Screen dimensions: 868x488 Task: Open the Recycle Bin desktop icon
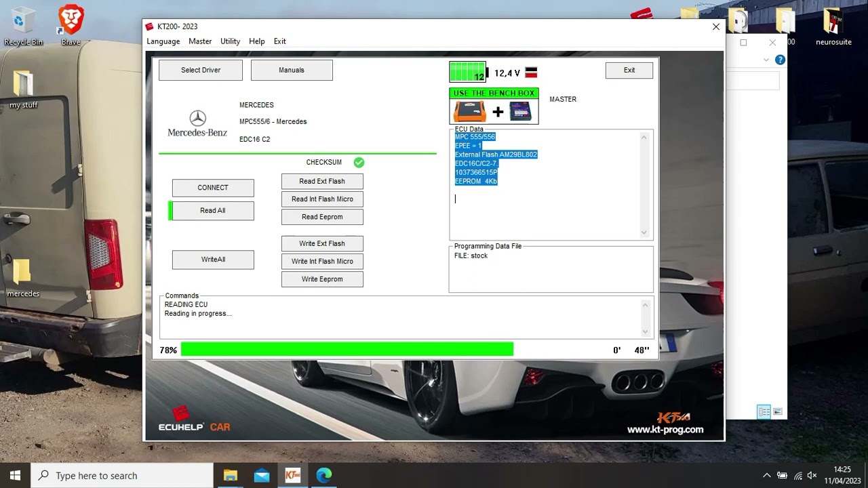[x=23, y=26]
